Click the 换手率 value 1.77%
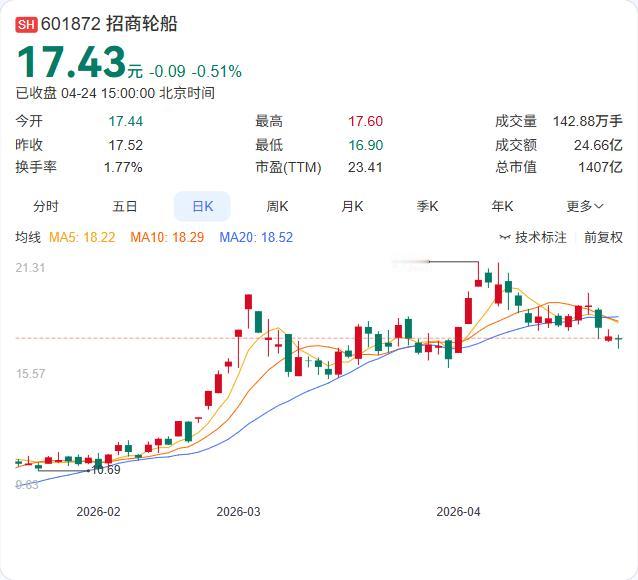This screenshot has width=638, height=580. point(123,167)
